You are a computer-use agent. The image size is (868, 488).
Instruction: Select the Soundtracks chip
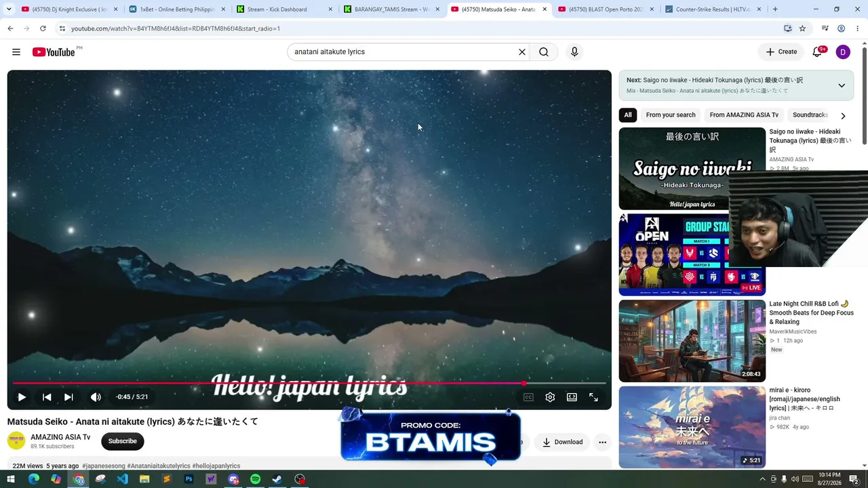[x=810, y=115]
